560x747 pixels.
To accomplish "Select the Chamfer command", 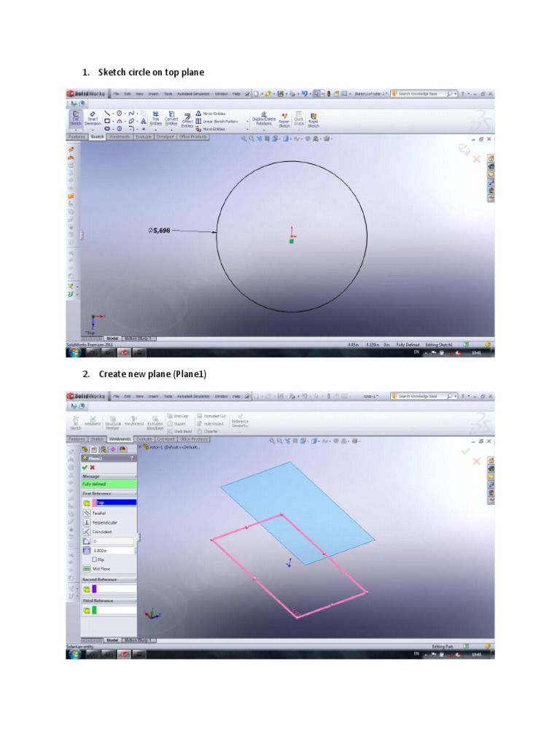I will [208, 431].
